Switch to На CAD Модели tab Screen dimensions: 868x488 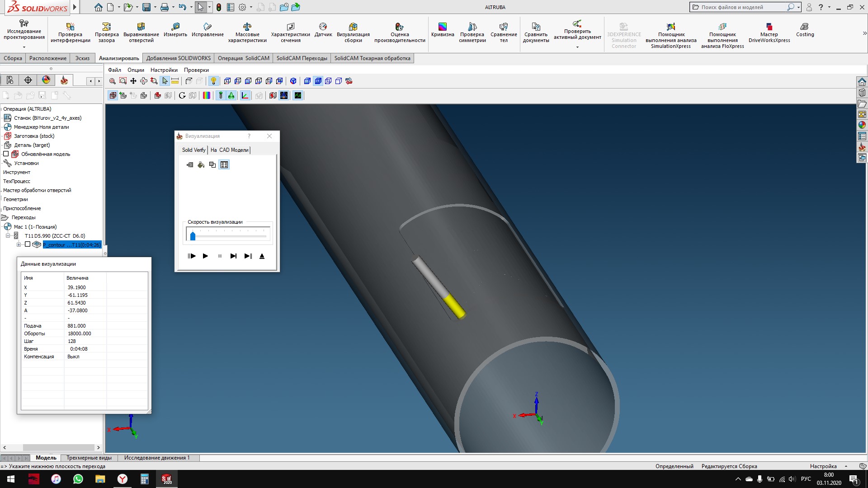(x=229, y=150)
